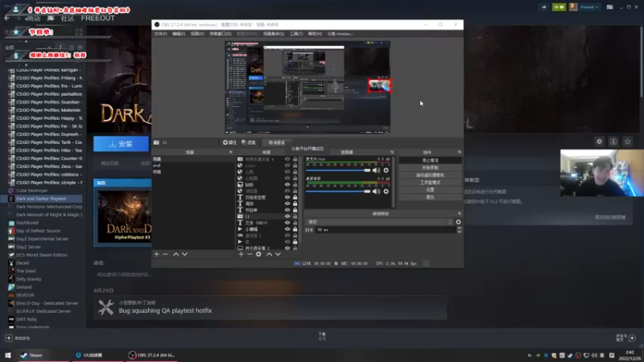This screenshot has height=362, width=644.
Task: Toggle visibility of source 节目单
Action: (287, 210)
